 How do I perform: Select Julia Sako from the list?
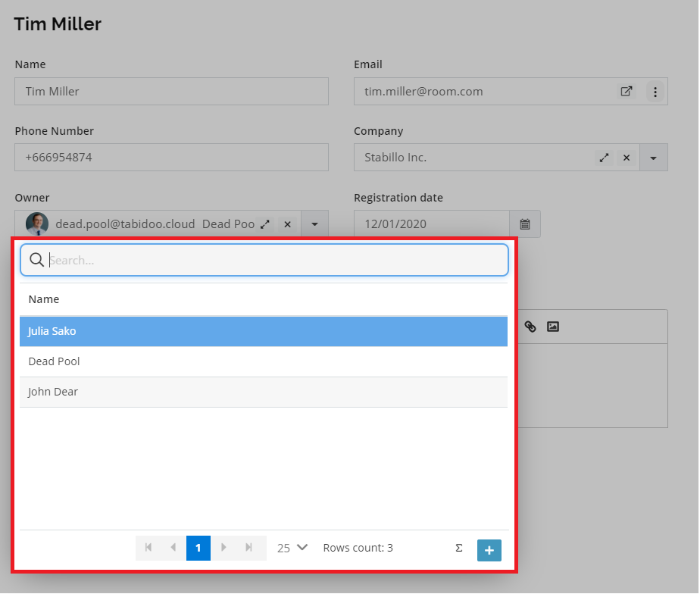pos(264,331)
